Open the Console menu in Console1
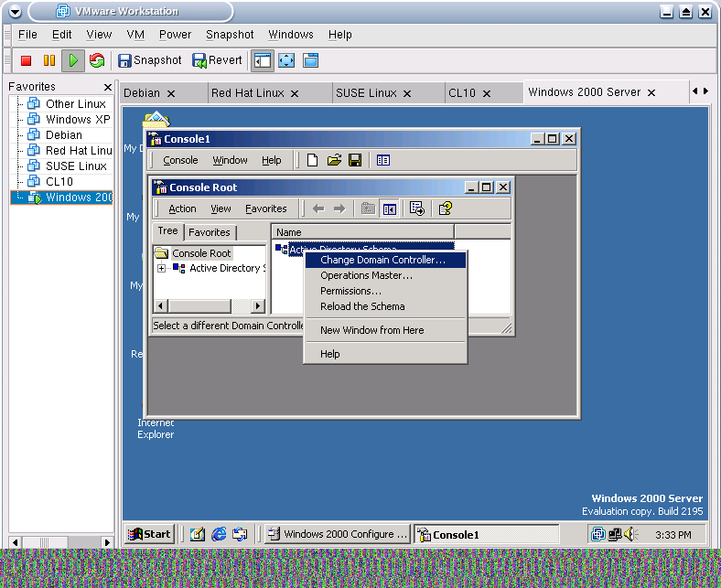This screenshot has width=721, height=588. pos(180,160)
